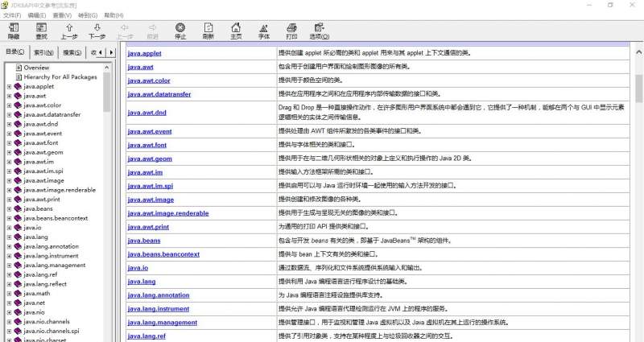This screenshot has height=342, width=644.
Task: Open the java.applet package link
Action: [x=145, y=53]
